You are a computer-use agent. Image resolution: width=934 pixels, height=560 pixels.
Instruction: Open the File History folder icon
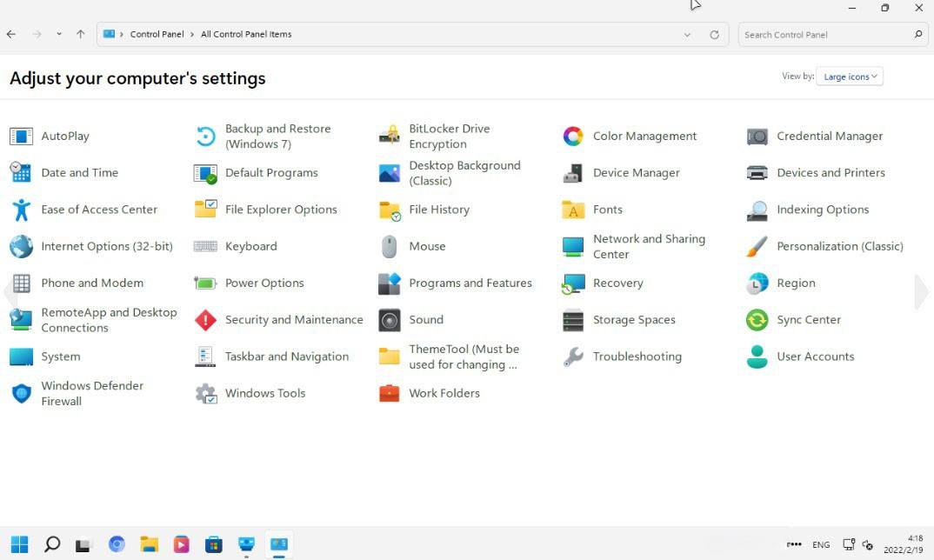pyautogui.click(x=390, y=210)
